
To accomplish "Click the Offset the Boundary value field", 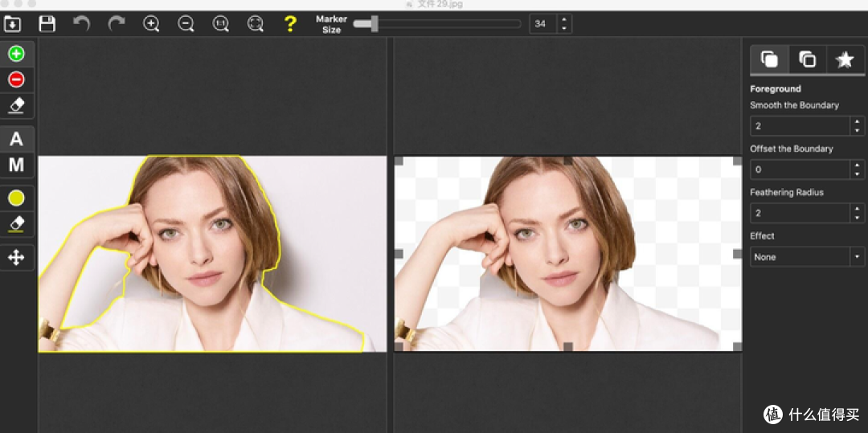I will (800, 170).
